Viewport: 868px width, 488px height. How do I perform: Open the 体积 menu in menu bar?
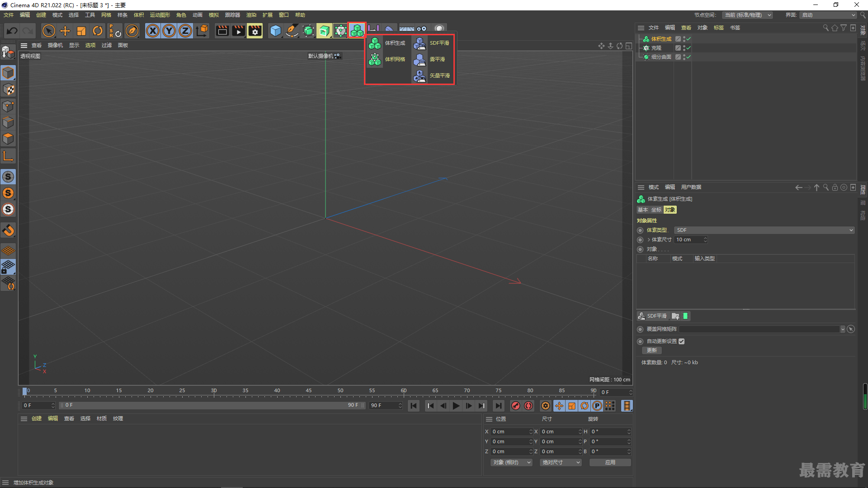tap(139, 15)
